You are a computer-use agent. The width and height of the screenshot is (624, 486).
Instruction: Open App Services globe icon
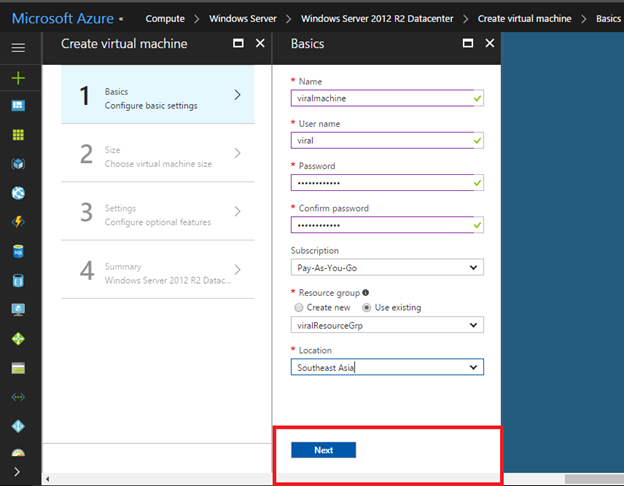pyautogui.click(x=19, y=193)
